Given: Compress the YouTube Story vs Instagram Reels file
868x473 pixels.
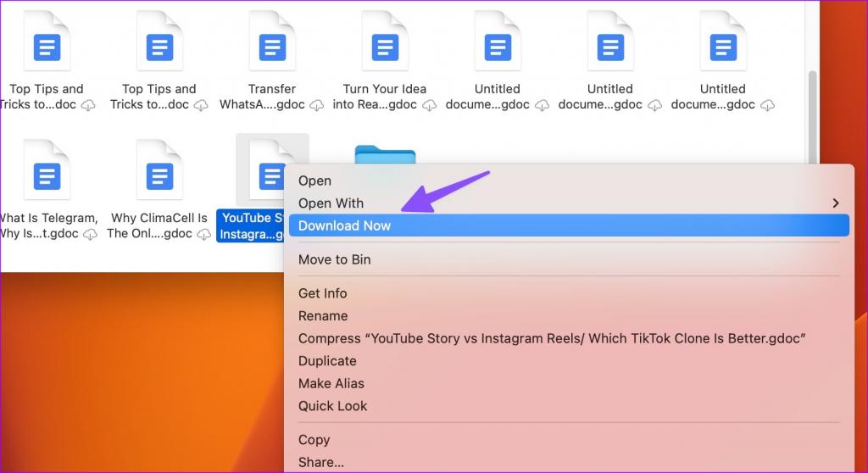Looking at the screenshot, I should (x=569, y=338).
